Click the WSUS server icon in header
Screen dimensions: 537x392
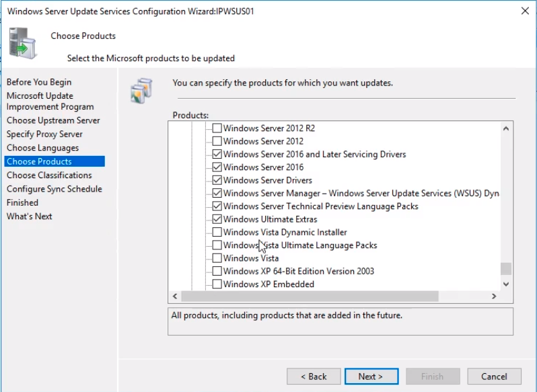tap(22, 44)
